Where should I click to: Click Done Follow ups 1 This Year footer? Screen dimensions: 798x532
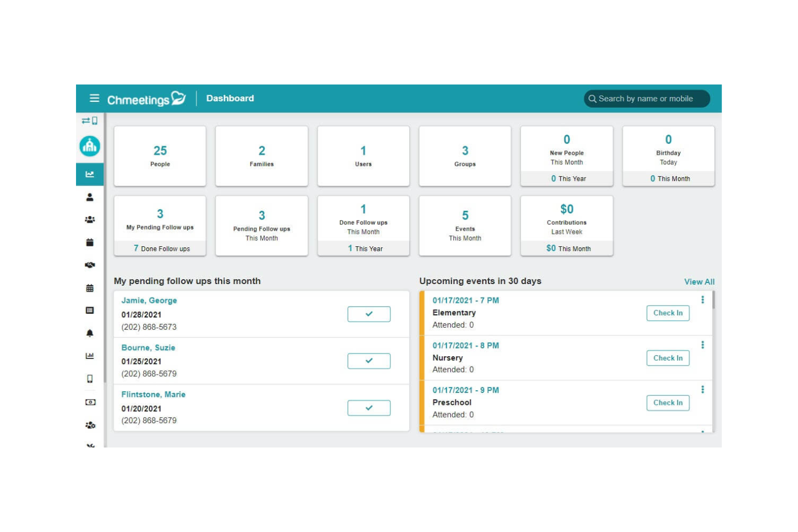363,248
